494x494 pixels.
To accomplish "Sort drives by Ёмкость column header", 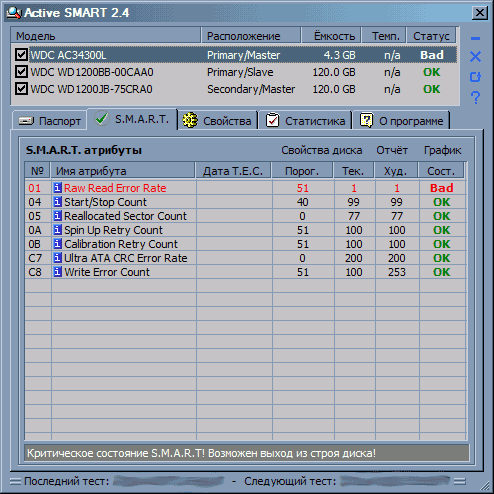I will pyautogui.click(x=331, y=36).
